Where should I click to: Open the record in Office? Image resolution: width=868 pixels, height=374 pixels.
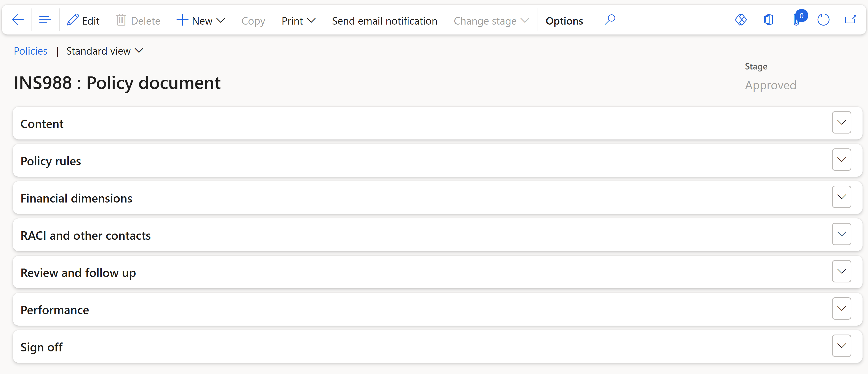(x=769, y=20)
